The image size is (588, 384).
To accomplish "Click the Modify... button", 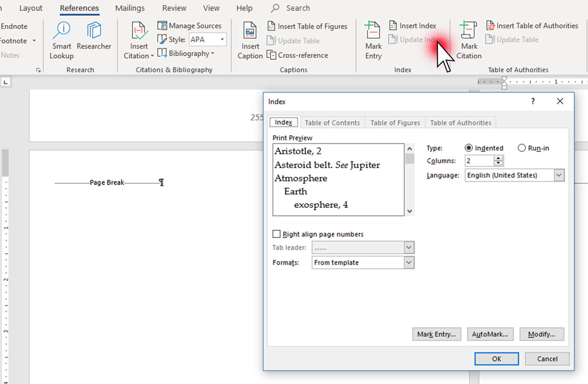I will (x=541, y=335).
